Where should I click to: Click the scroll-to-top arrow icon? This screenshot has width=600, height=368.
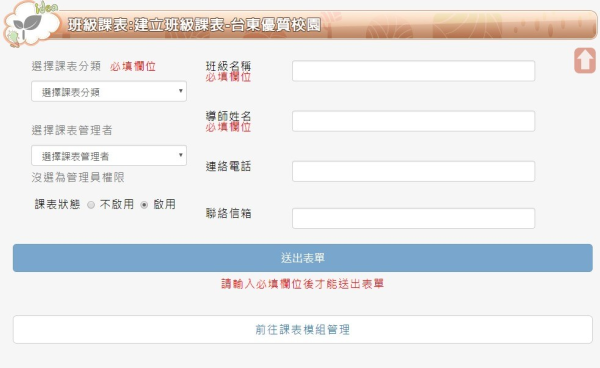click(x=585, y=60)
